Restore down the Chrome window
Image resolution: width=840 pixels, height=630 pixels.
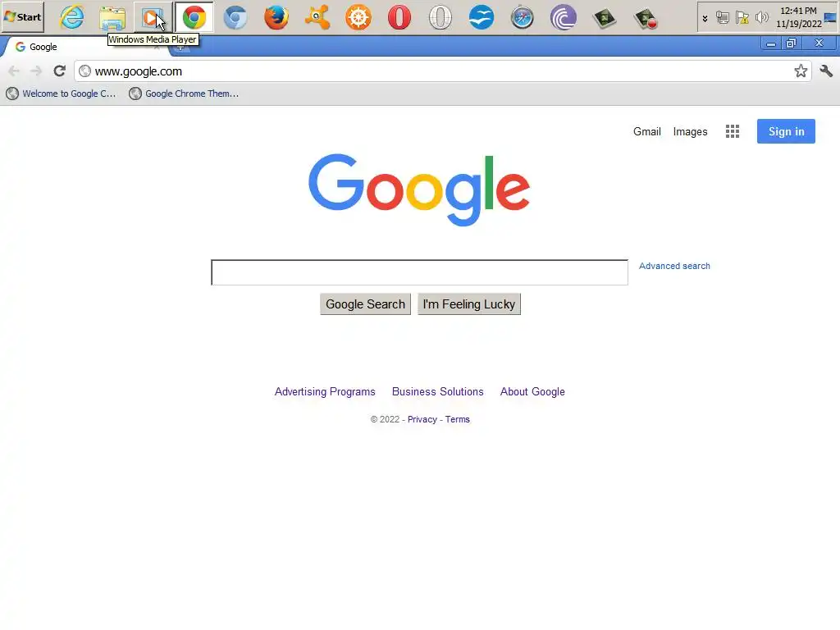(x=792, y=44)
